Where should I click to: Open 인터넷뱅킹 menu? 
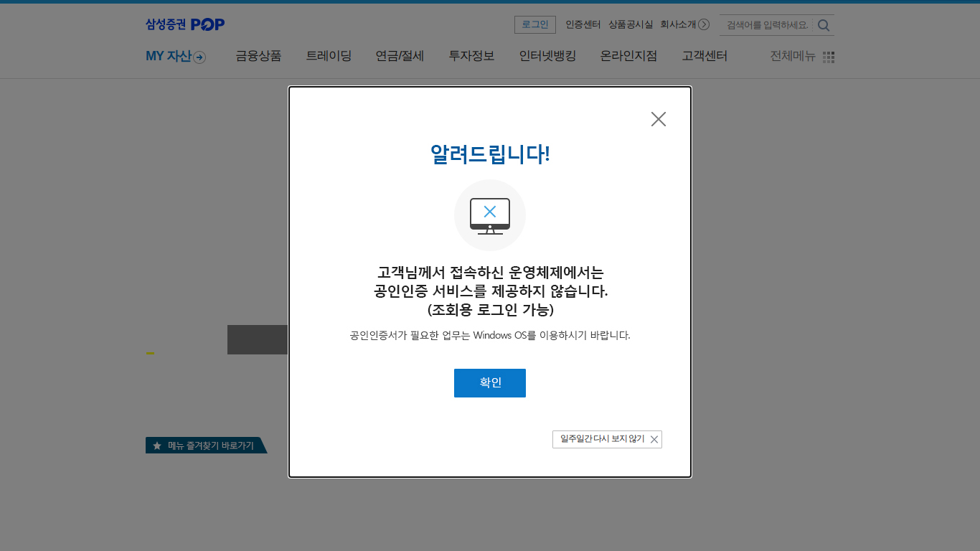[x=547, y=56]
